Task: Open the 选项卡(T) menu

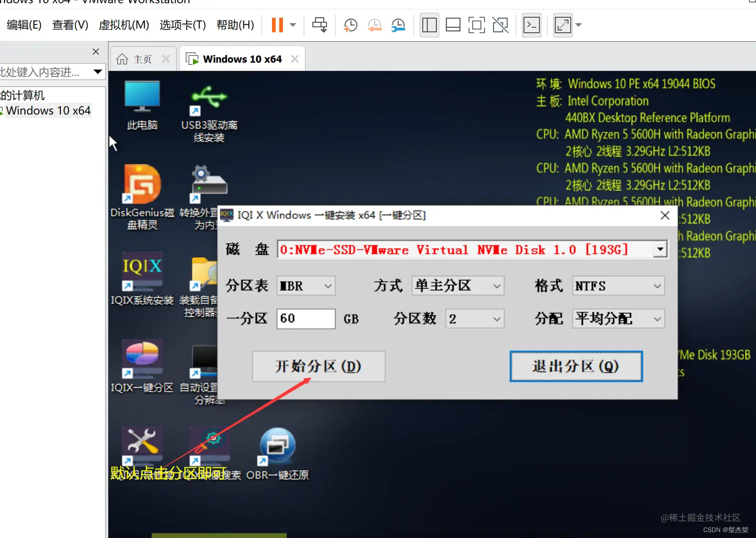Action: click(x=182, y=25)
